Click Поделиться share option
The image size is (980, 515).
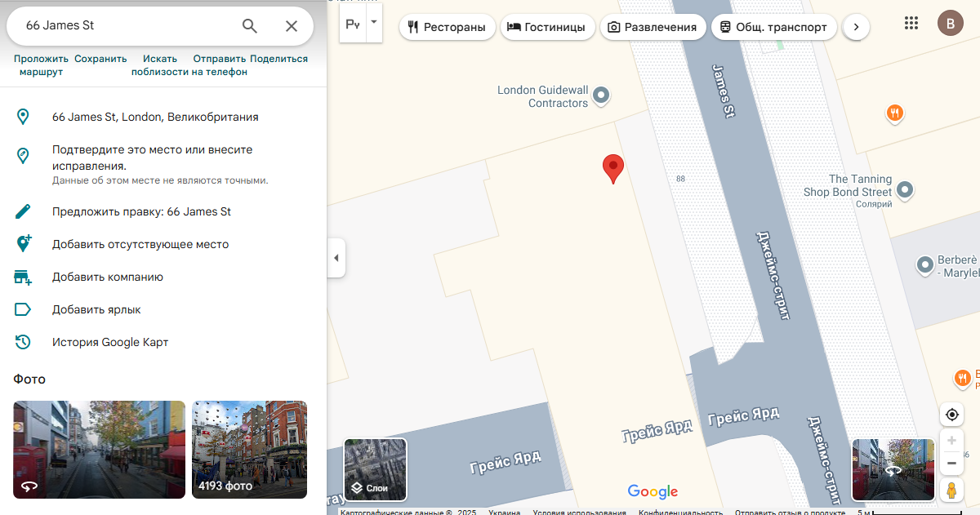click(x=278, y=59)
